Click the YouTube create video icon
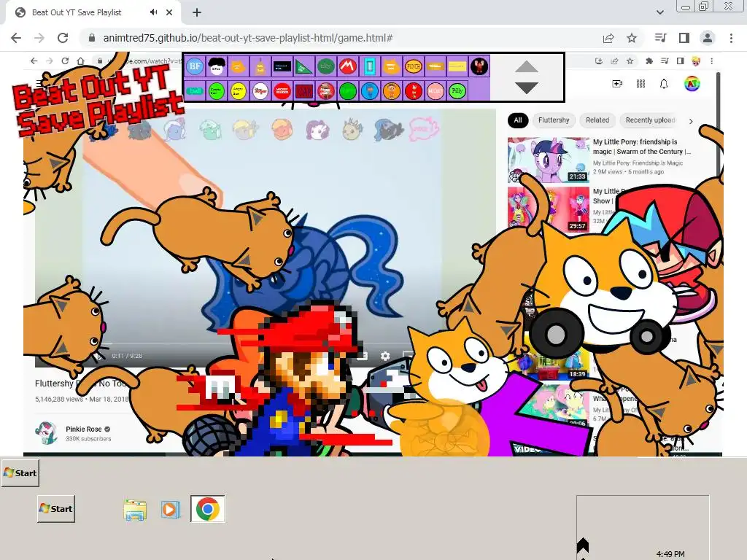The width and height of the screenshot is (747, 560). [x=617, y=84]
